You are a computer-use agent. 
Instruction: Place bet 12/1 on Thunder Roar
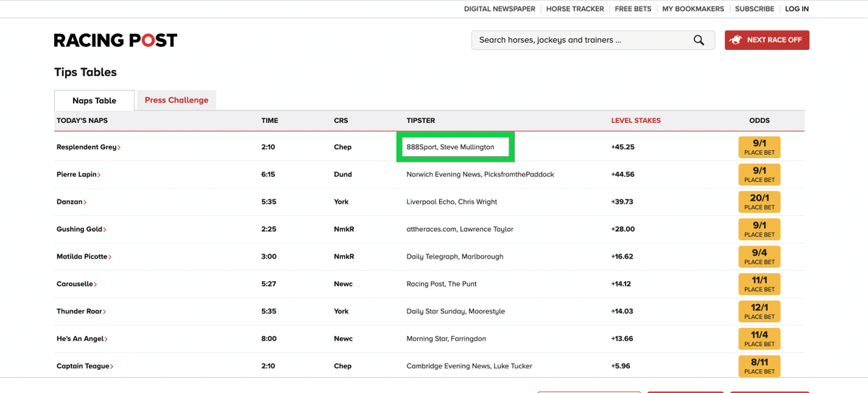point(759,312)
